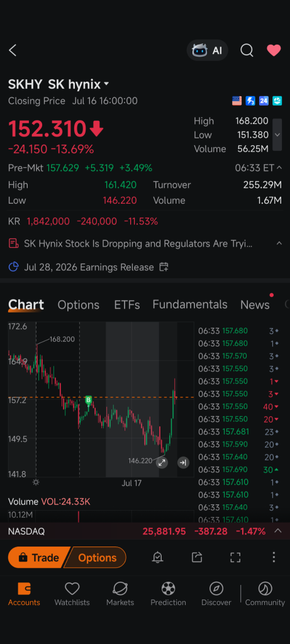The height and width of the screenshot is (644, 290).
Task: Toggle the pink heart favorite icon
Action: pos(274,50)
